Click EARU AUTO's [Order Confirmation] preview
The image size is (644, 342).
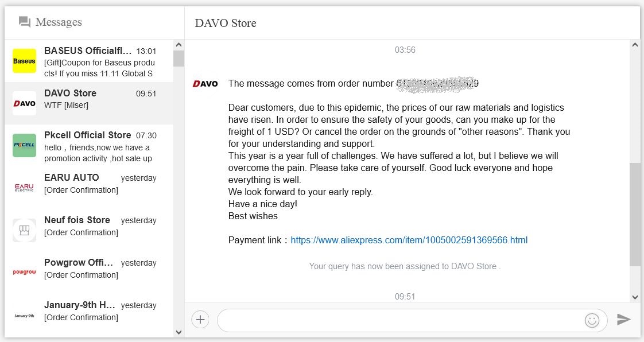point(81,190)
